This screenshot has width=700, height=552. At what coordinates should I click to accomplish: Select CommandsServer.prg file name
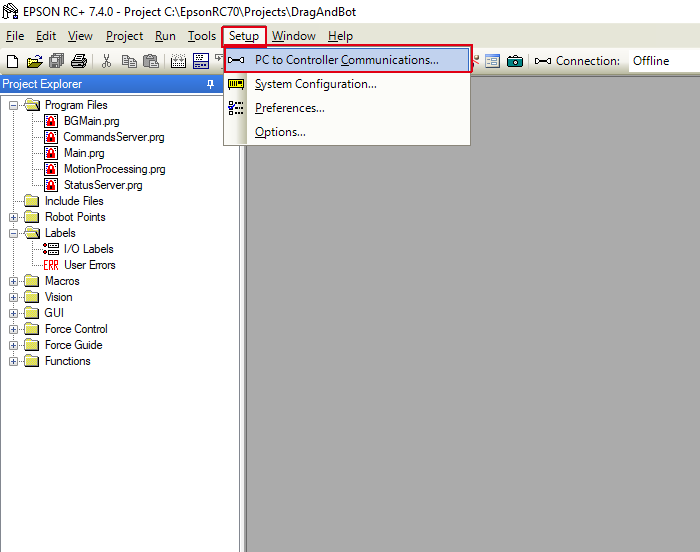point(114,137)
